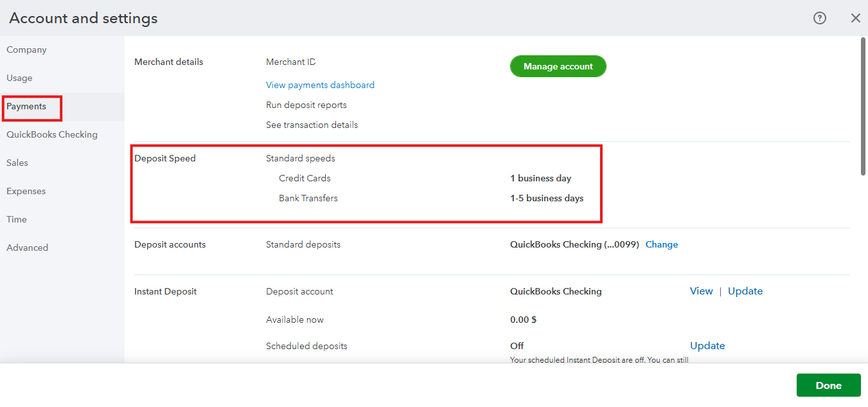Click See transaction details
868x407 pixels.
coord(312,125)
